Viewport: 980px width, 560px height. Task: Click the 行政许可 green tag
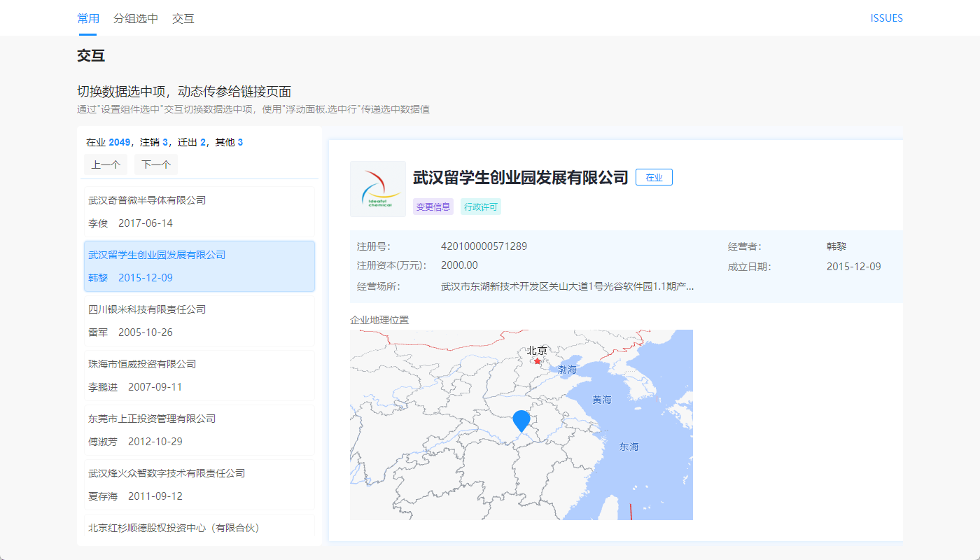pos(481,206)
